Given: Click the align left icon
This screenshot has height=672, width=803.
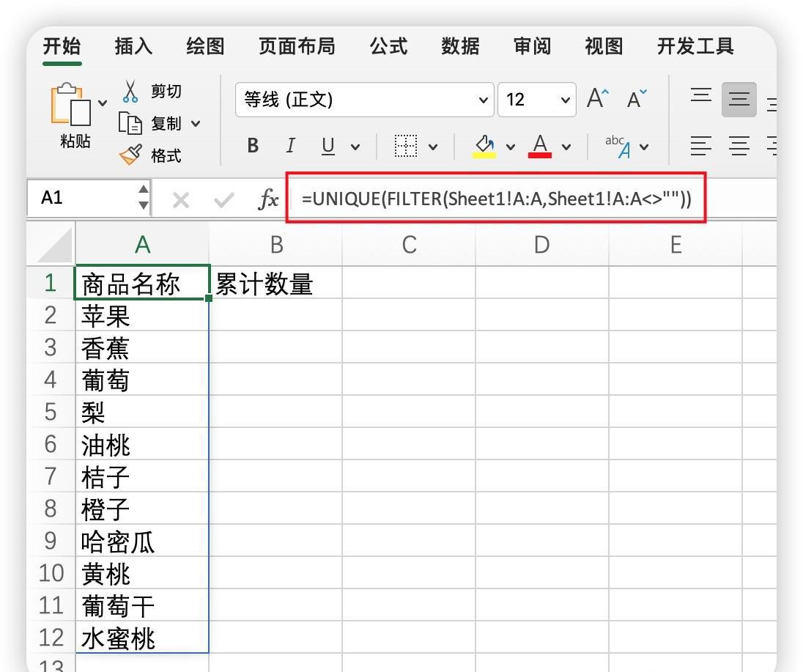Looking at the screenshot, I should coord(701,146).
